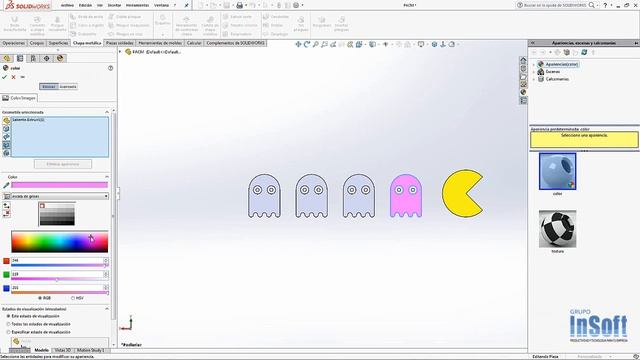
Task: Select faces filter in geometry selection
Action: [x=6, y=129]
